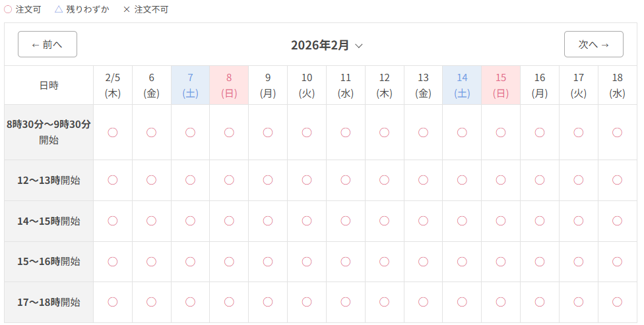The height and width of the screenshot is (325, 644).
Task: Click the chevron beside 2026年2月
Action: click(x=359, y=45)
